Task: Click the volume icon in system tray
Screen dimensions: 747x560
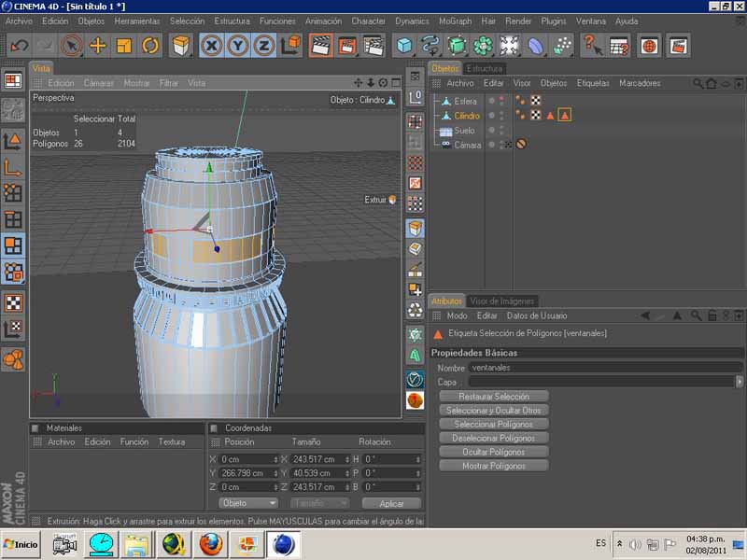Action: [635, 544]
